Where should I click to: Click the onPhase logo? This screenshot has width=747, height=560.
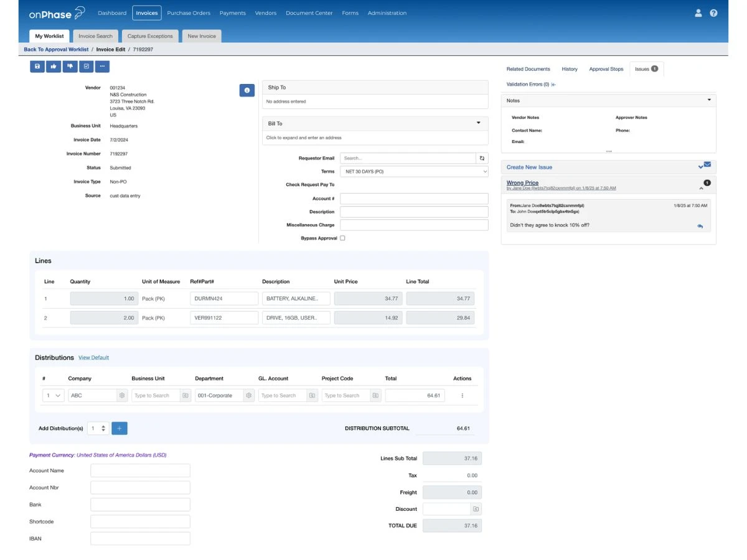tap(57, 13)
